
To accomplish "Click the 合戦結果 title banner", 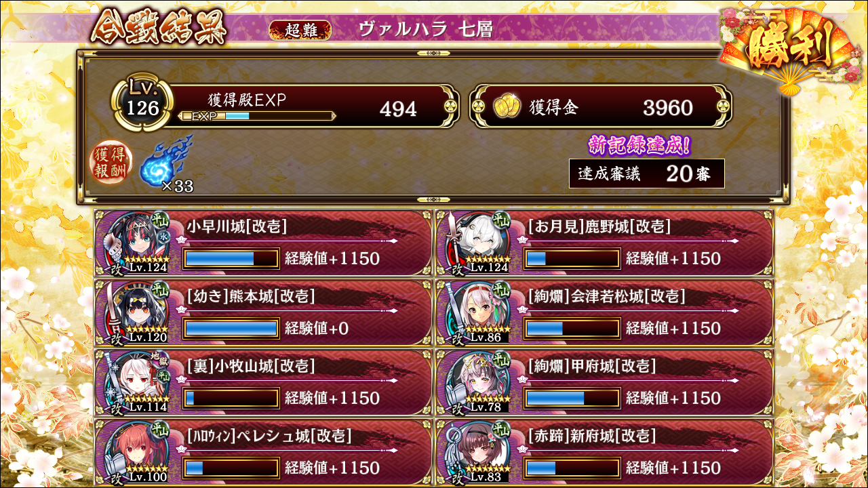I will [x=158, y=27].
